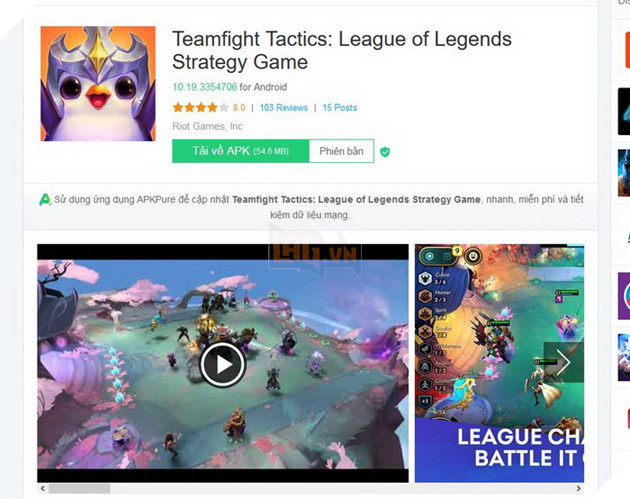Click the smiley emote icon in screenshot
The height and width of the screenshot is (499, 630).
473,256
